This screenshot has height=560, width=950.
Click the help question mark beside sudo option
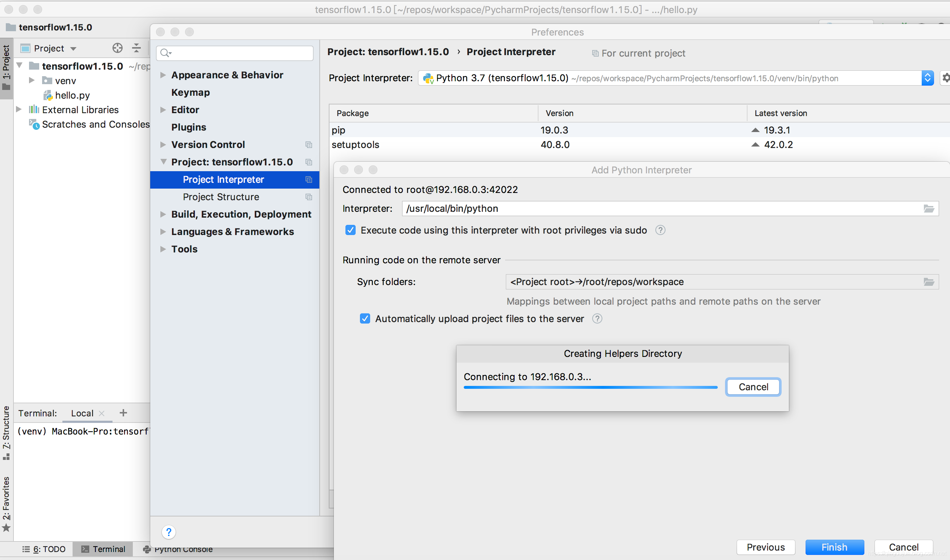click(660, 230)
